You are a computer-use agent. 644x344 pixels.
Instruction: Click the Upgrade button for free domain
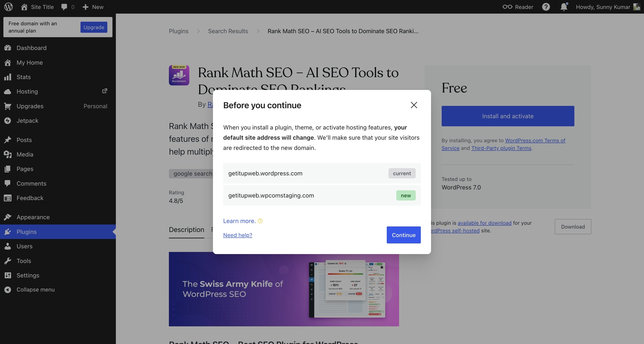pyautogui.click(x=94, y=27)
